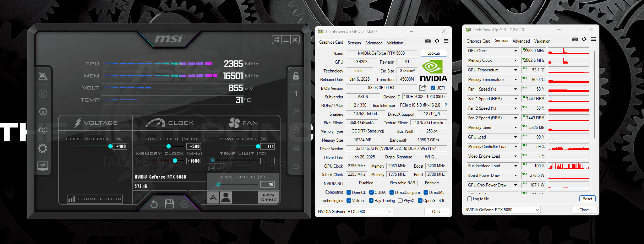This screenshot has width=644, height=244.
Task: Expand the Bus Interface Load sensor dropdown
Action: click(515, 166)
